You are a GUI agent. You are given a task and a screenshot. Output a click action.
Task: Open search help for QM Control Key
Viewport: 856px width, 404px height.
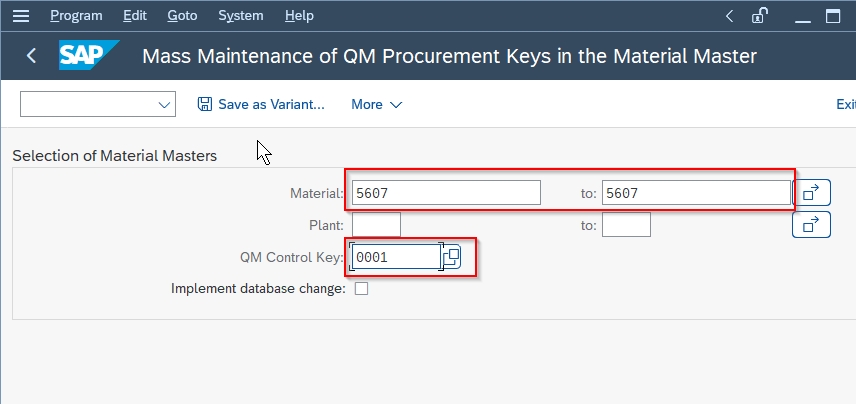[451, 257]
